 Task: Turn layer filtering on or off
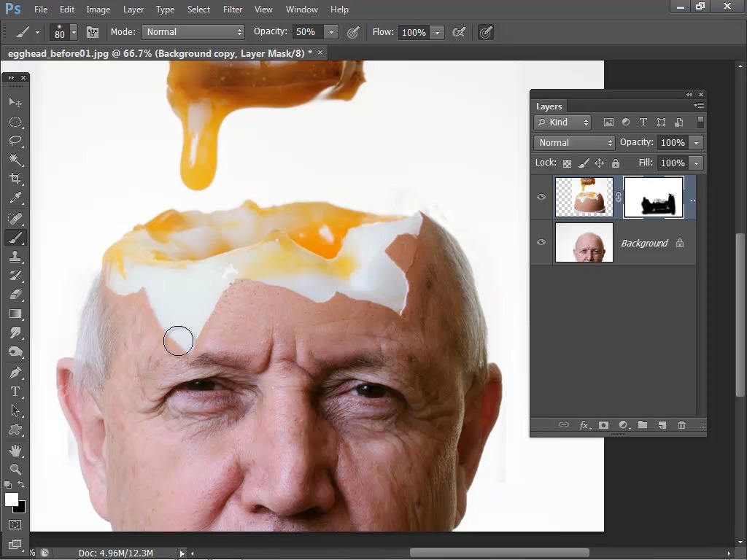tap(700, 122)
